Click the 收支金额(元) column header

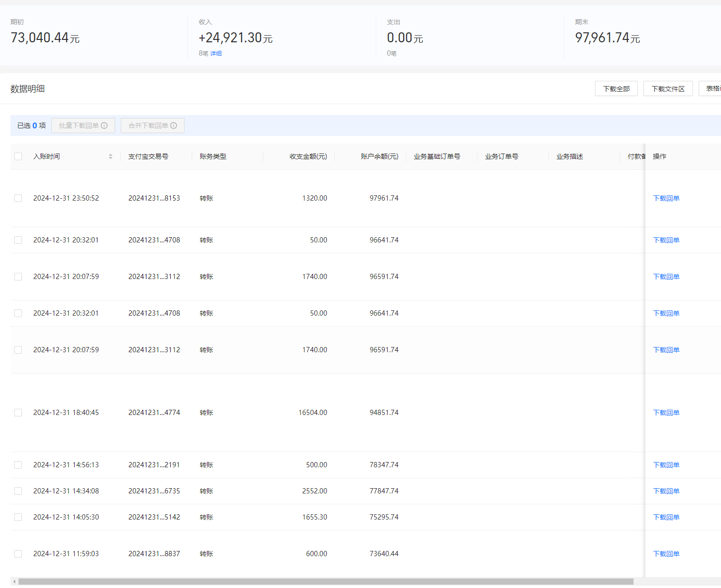[x=308, y=156]
